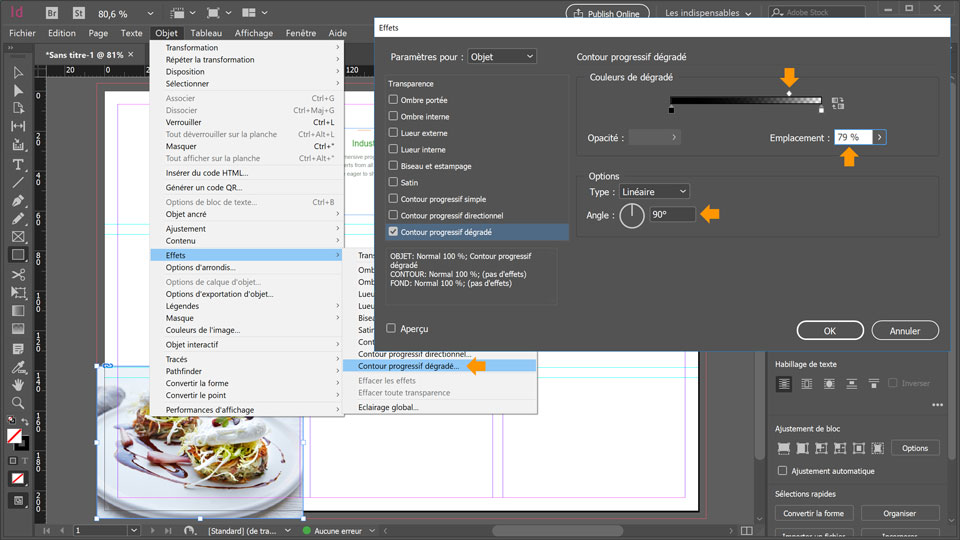This screenshot has height=540, width=960.
Task: Click the fill and stroke swatch
Action: 17,438
